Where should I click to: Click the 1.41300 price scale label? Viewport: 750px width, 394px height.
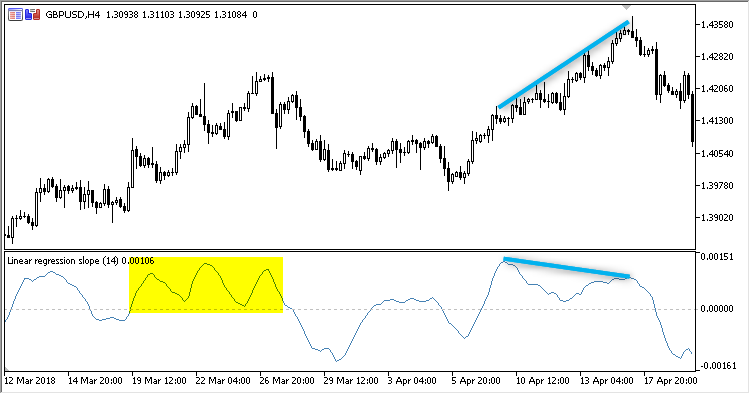[717, 120]
